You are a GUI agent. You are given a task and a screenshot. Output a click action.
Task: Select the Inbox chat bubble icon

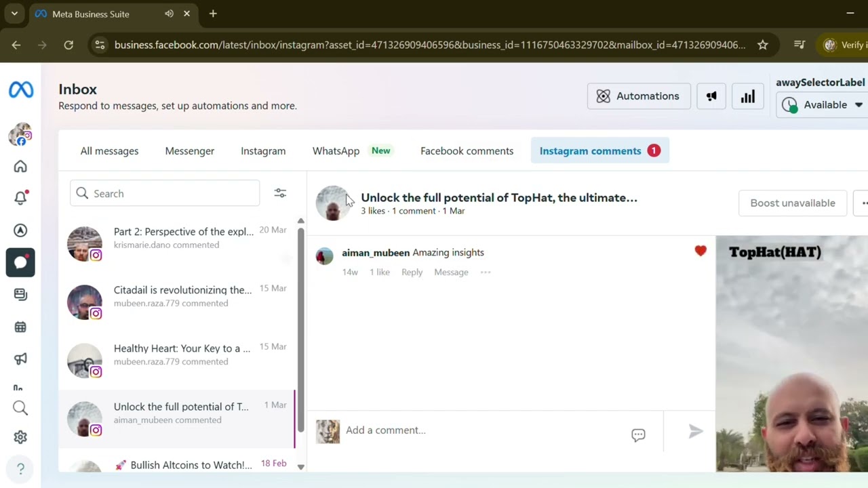click(x=20, y=262)
